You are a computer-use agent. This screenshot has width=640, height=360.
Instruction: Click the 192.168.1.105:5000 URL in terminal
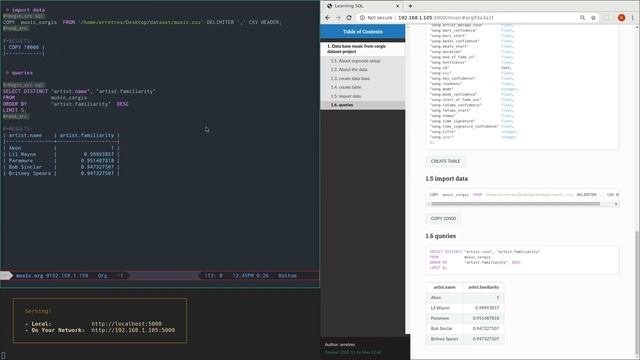click(133, 330)
